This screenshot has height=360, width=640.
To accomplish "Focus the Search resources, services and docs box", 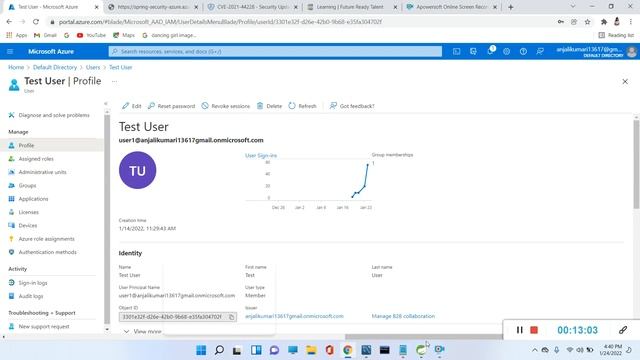I will (275, 51).
